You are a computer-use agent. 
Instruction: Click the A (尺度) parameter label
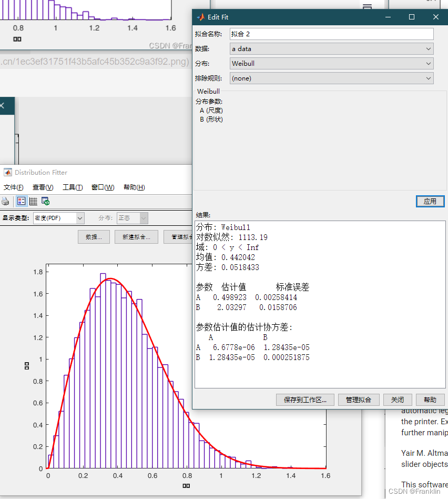[x=211, y=111]
